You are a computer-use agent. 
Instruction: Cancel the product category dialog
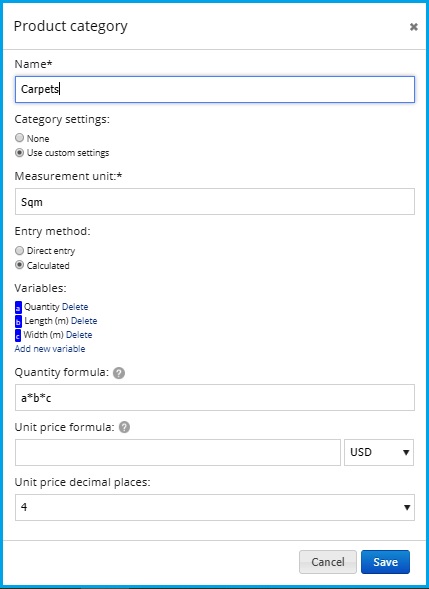(x=328, y=562)
